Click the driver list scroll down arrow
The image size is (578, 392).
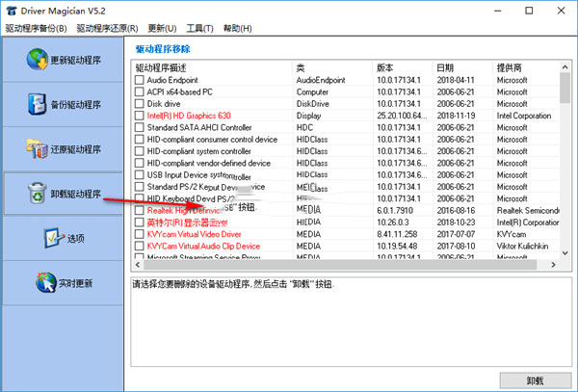coord(565,250)
